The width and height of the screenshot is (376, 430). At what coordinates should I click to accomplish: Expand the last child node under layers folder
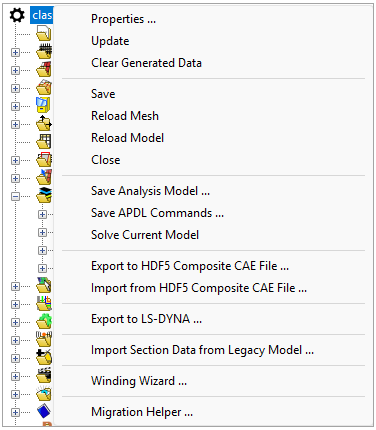pyautogui.click(x=42, y=269)
